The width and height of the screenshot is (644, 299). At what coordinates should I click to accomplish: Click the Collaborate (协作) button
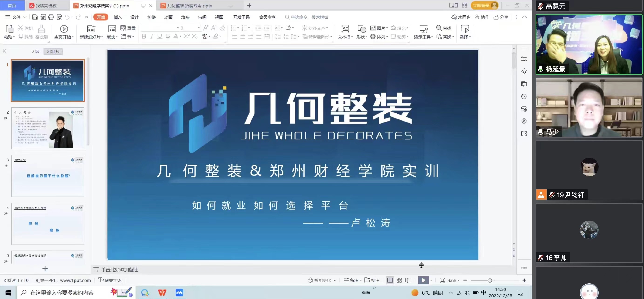[482, 17]
